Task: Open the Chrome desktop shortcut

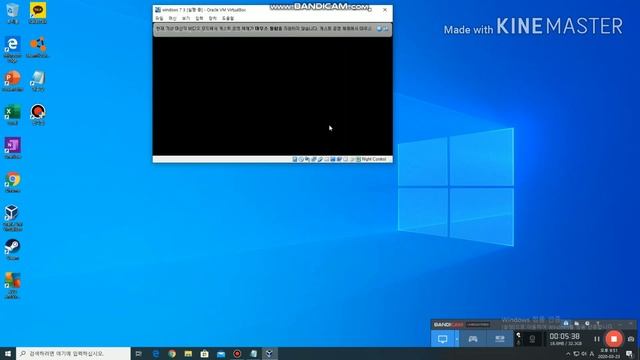Action: [x=13, y=182]
